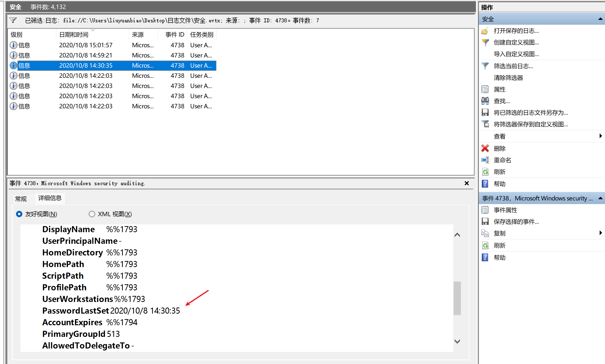Collapse the 事件 4738 actions section

pyautogui.click(x=600, y=198)
